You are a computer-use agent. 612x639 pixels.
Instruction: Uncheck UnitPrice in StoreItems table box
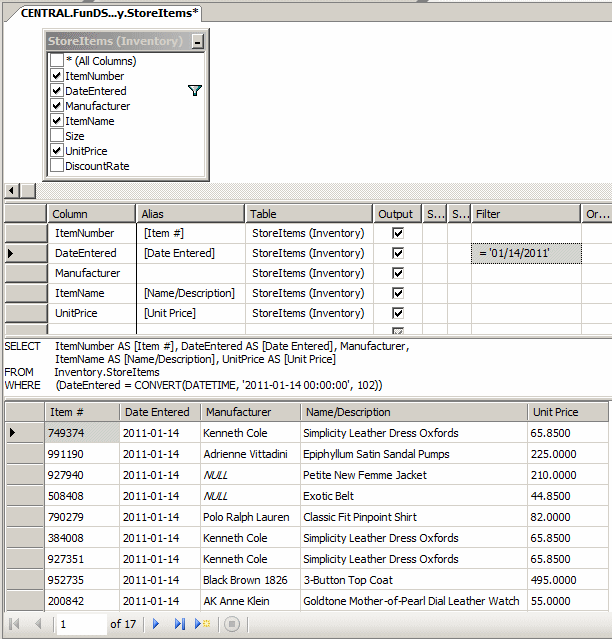point(57,151)
